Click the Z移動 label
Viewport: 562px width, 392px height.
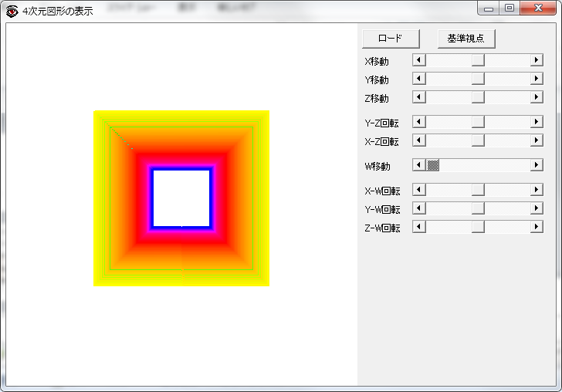377,99
